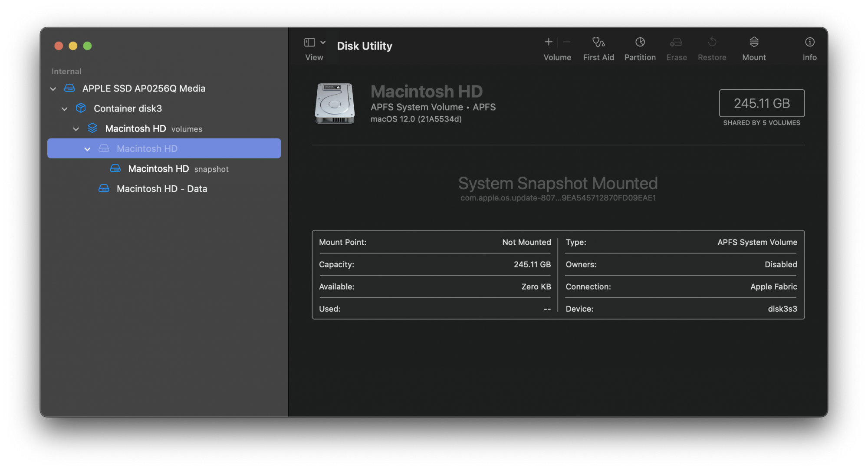868x470 pixels.
Task: Click the Info label
Action: (810, 57)
